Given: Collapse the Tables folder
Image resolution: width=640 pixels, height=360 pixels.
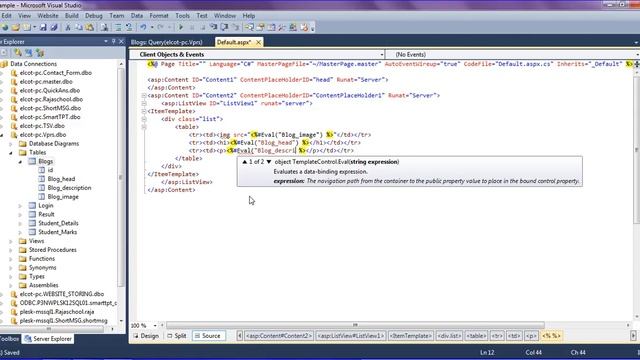Looking at the screenshot, I should [x=11, y=153].
